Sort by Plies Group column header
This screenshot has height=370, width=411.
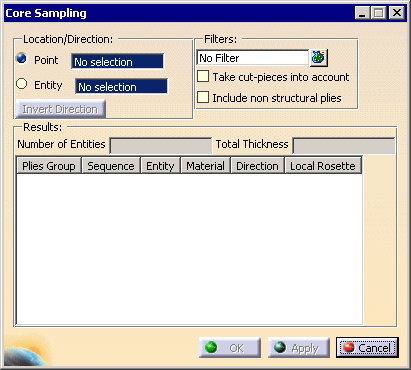point(49,166)
